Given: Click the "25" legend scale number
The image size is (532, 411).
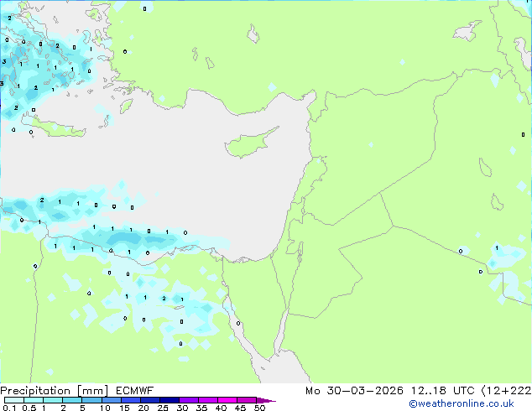Looking at the screenshot, I should [x=163, y=408].
